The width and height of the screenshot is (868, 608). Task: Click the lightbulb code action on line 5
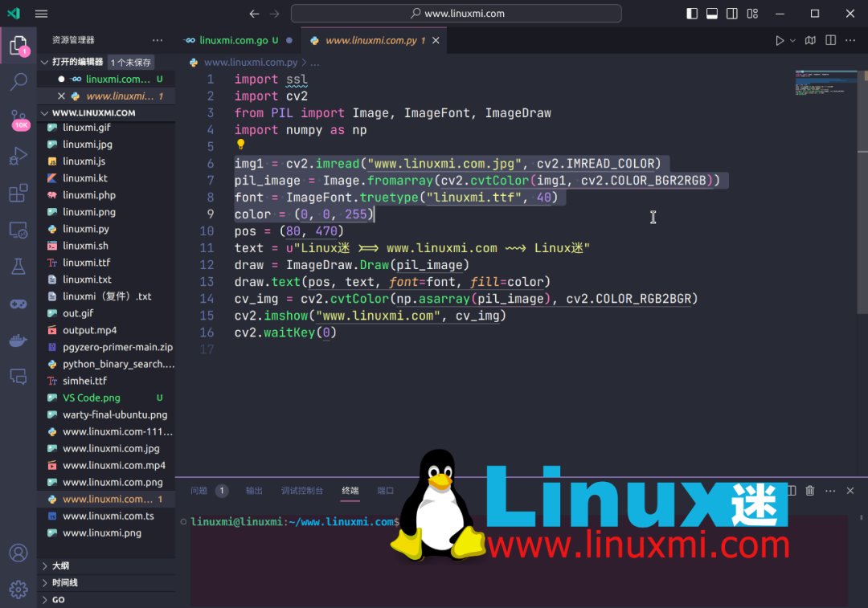pyautogui.click(x=241, y=145)
